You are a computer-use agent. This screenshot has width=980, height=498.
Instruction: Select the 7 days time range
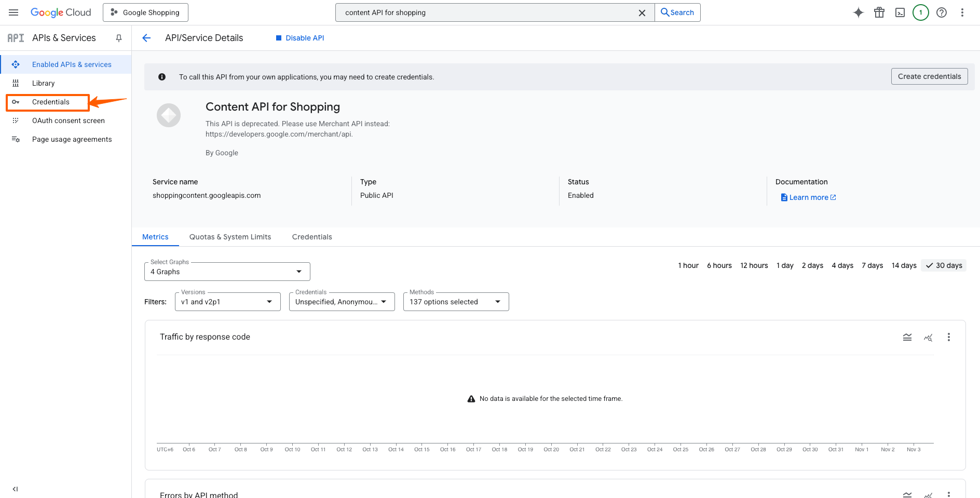[x=872, y=265]
